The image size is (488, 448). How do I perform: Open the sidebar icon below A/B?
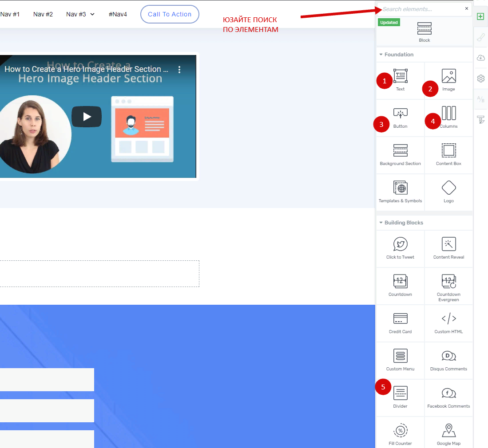pos(481,120)
